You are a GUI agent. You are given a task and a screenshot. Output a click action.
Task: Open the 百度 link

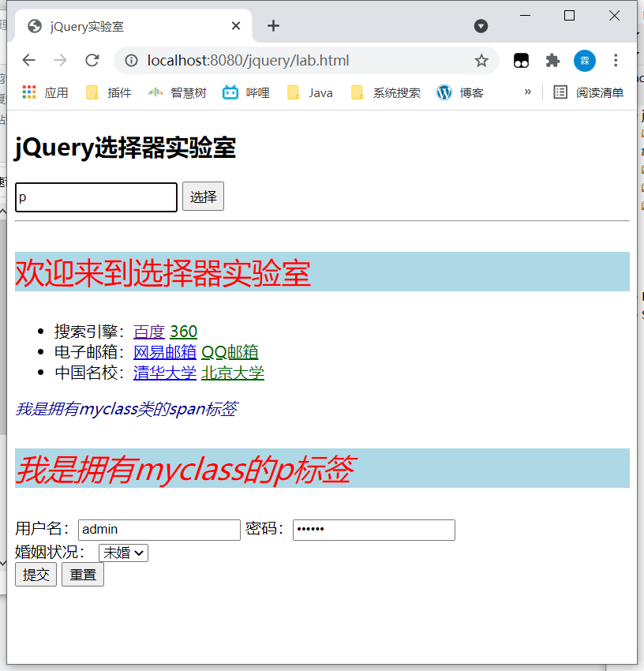tap(149, 332)
